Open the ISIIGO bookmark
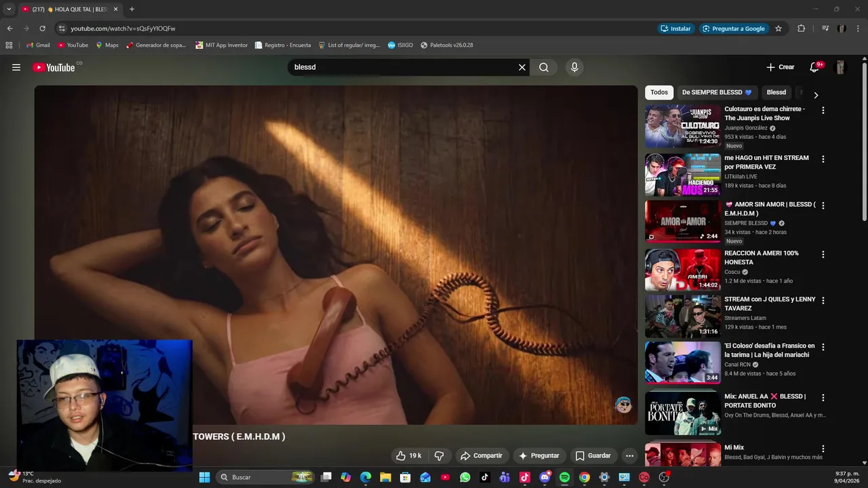Viewport: 868px width, 488px height. coord(401,45)
